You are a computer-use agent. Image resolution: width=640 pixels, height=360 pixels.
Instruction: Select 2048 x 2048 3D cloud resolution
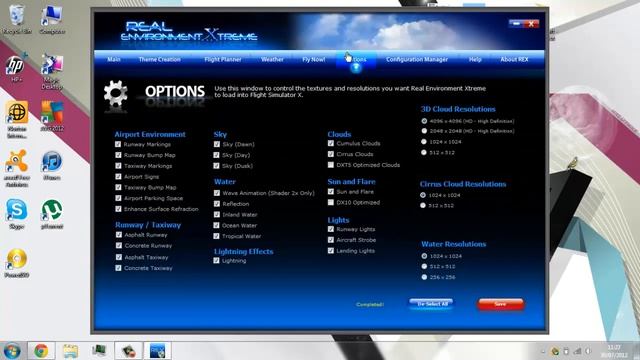click(424, 131)
